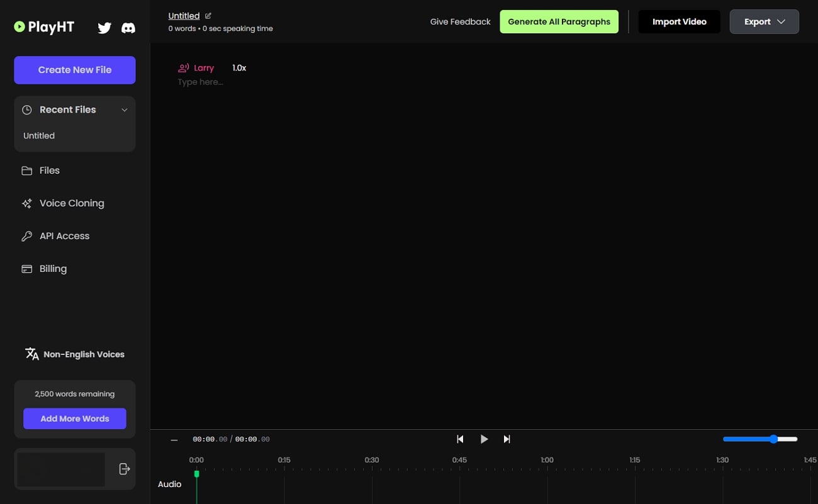This screenshot has width=818, height=504.
Task: Click the account profile box in the sidebar
Action: [60, 469]
